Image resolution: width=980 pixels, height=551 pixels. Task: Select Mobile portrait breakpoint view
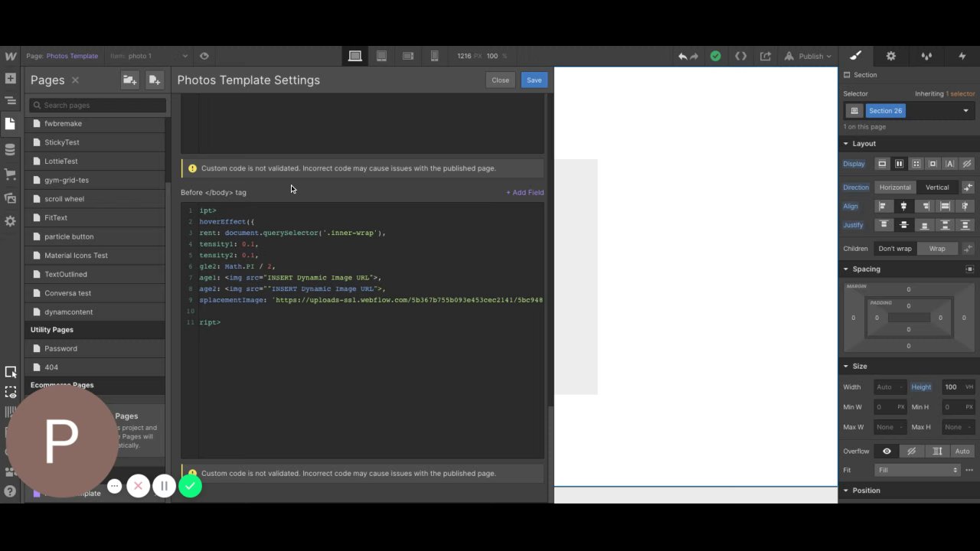[x=434, y=56]
